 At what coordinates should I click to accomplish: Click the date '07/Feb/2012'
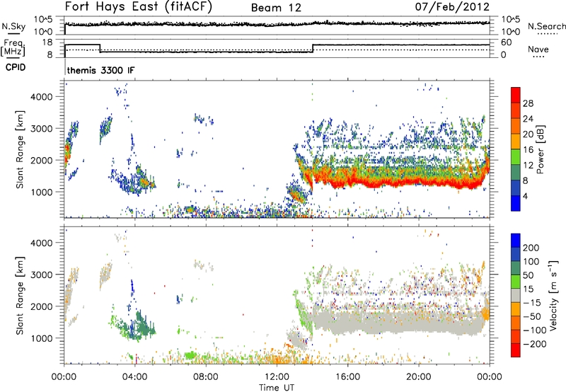tap(452, 7)
